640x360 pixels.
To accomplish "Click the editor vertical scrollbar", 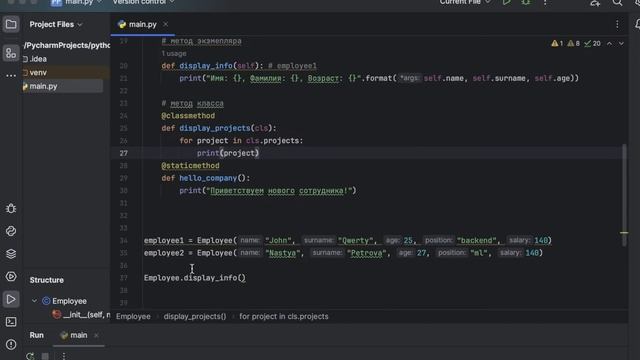I will point(624,195).
